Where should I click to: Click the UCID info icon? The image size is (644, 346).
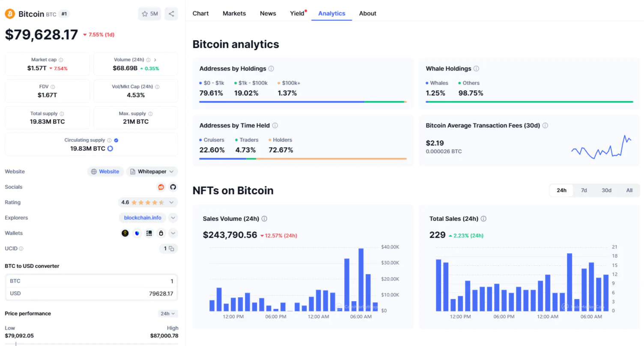click(x=21, y=248)
